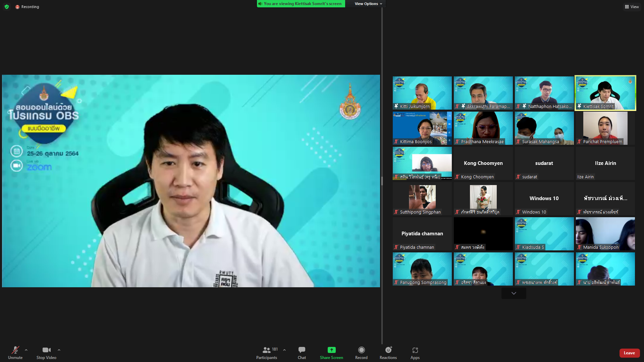Screen dimensions: 644x362
Task: Select Kiettisak Somrit's highlighted video thumbnail
Action: (605, 93)
